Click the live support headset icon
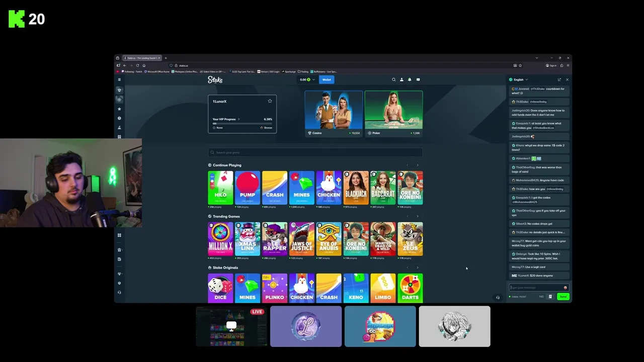Screen dimensions: 644x362 click(498, 297)
